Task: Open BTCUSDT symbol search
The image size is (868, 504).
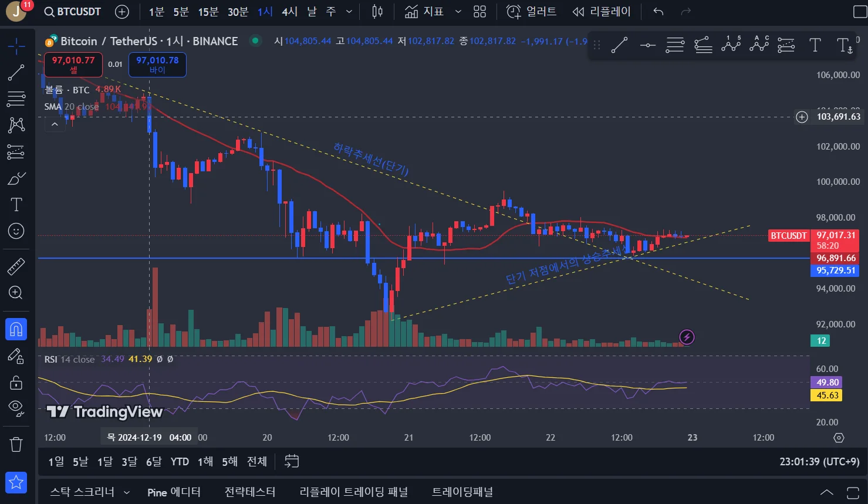Action: (73, 12)
